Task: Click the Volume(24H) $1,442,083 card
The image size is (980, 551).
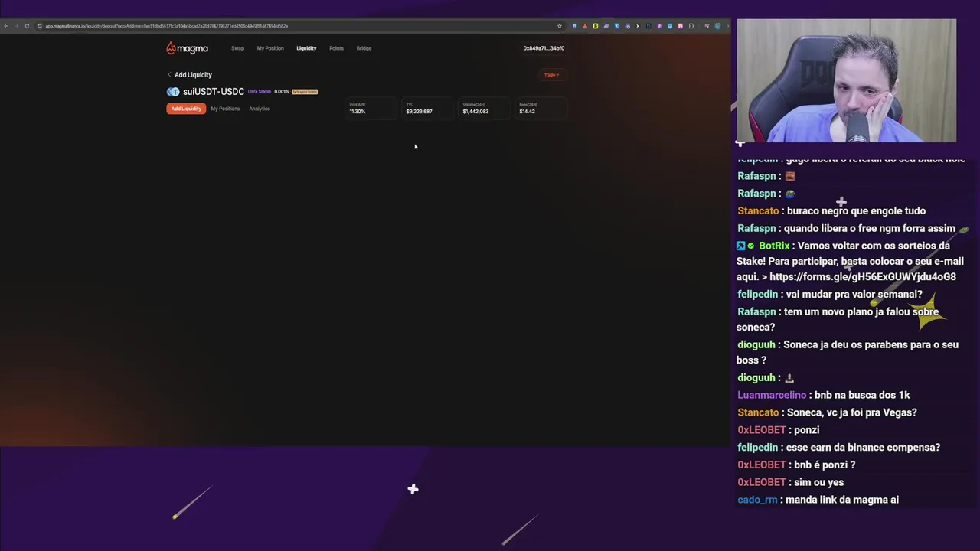Action: pyautogui.click(x=485, y=109)
